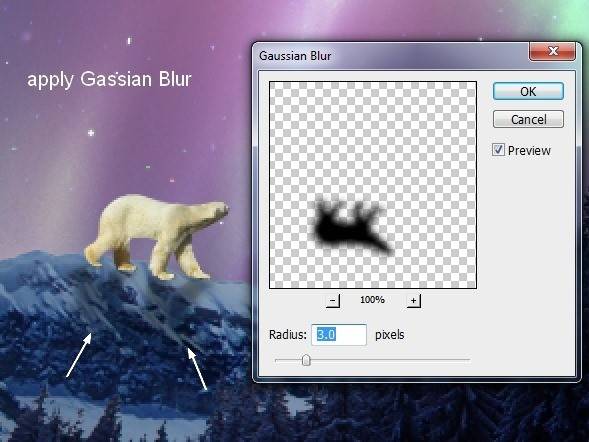This screenshot has width=589, height=442.
Task: Click the Preview label text
Action: point(529,151)
